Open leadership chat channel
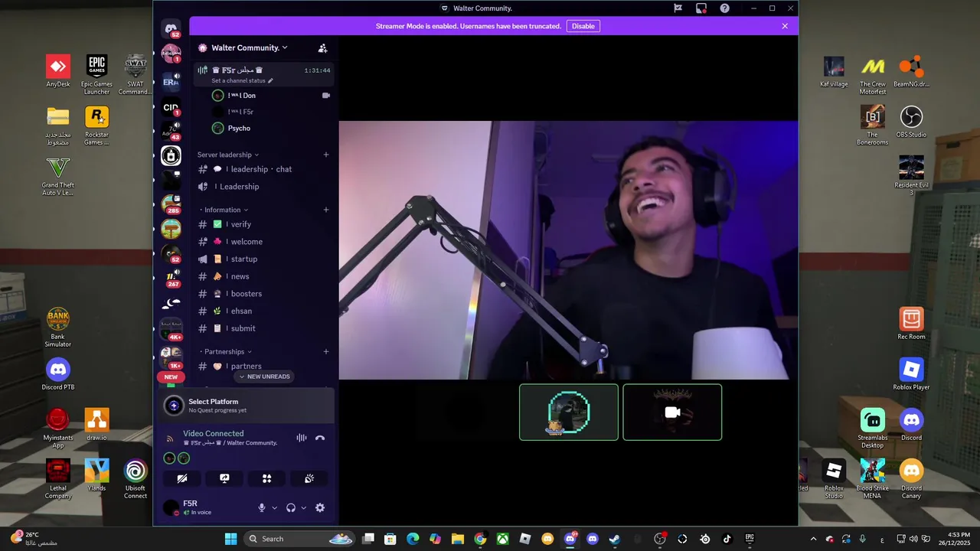 263,169
